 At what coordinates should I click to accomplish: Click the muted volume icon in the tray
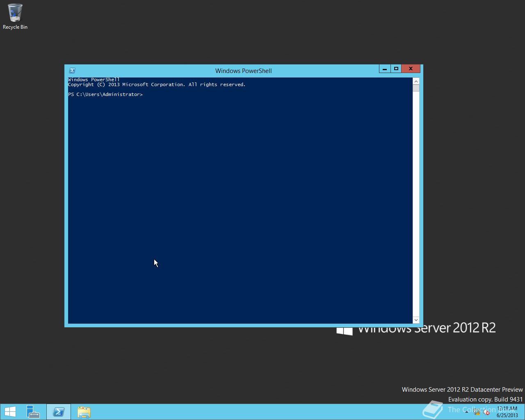(486, 412)
